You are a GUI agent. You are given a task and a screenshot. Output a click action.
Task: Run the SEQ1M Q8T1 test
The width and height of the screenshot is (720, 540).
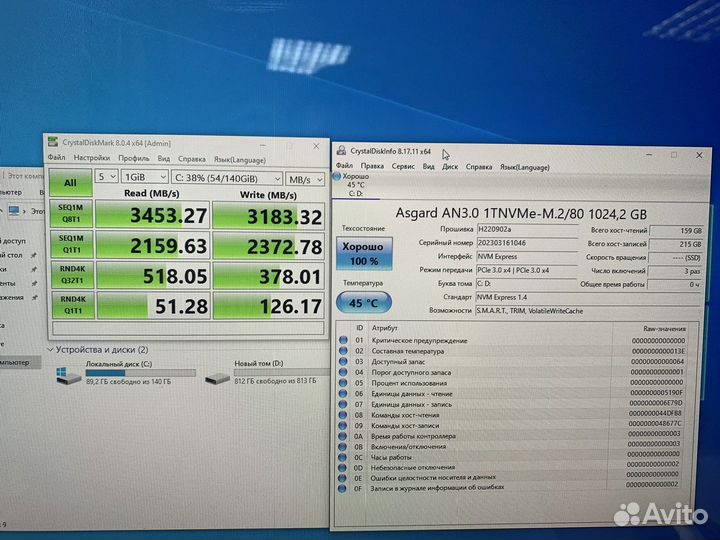pyautogui.click(x=72, y=214)
